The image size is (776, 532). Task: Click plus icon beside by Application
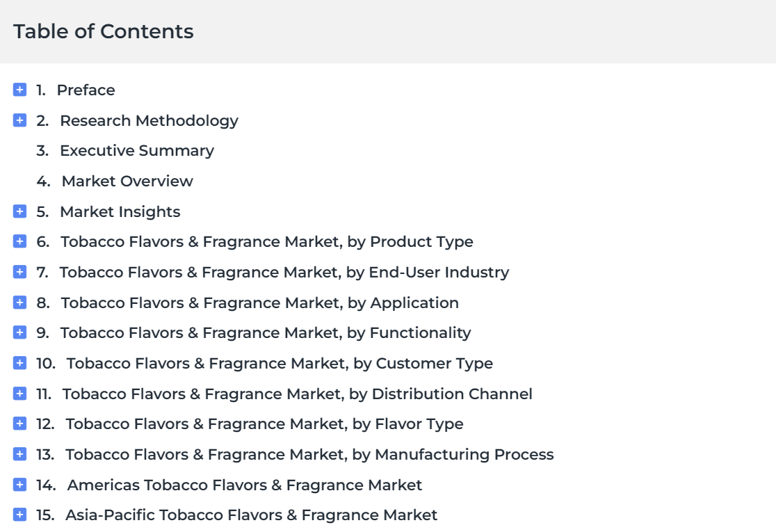pyautogui.click(x=19, y=303)
